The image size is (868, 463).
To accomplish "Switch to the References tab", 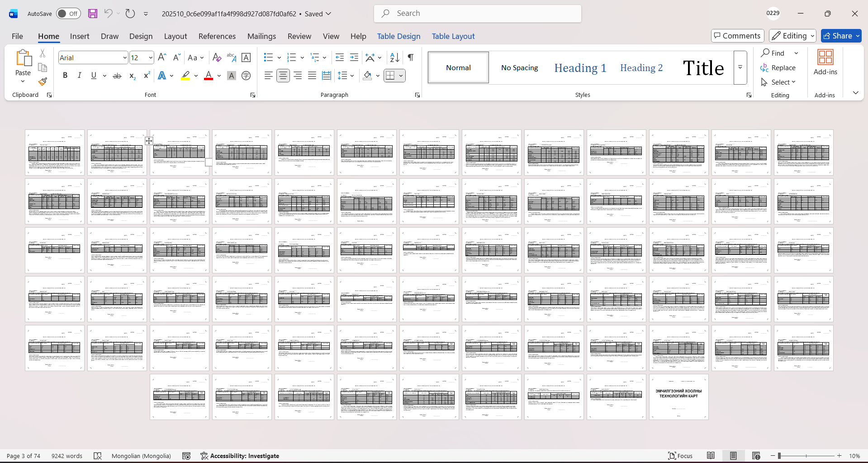I will [x=217, y=36].
